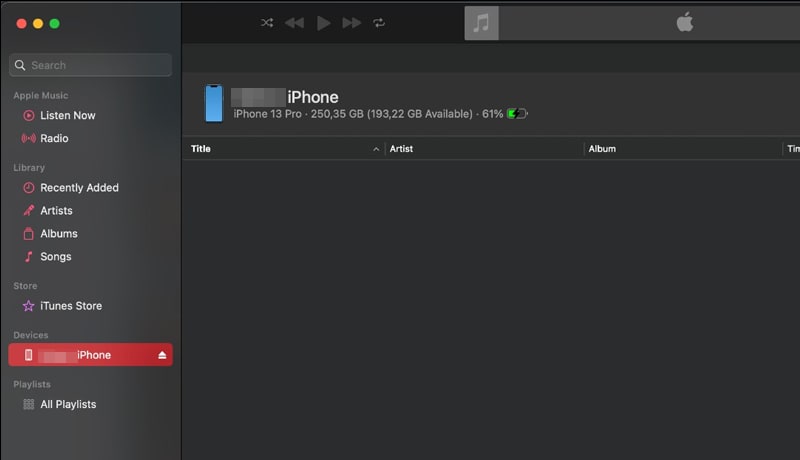The width and height of the screenshot is (800, 460).
Task: Click the blue iPhone device image
Action: [214, 104]
